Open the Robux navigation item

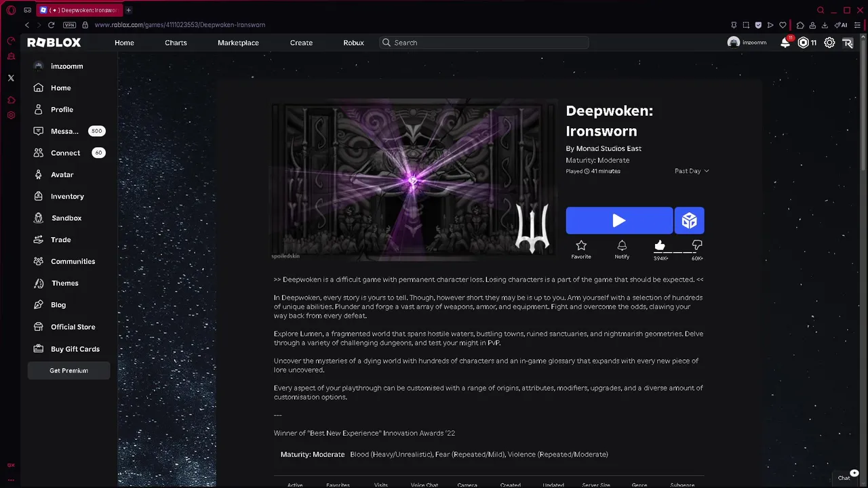353,43
